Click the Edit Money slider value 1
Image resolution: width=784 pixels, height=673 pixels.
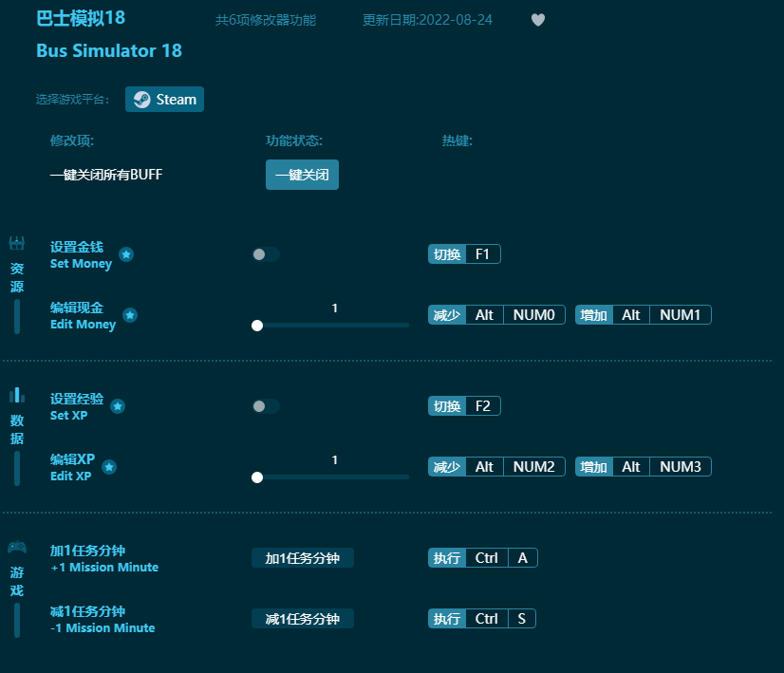tap(334, 308)
